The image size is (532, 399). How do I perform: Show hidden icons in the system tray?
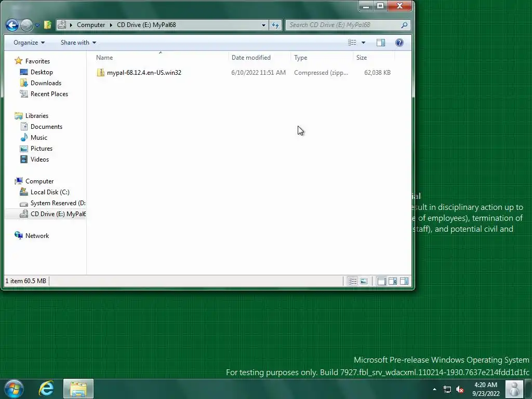tap(435, 389)
